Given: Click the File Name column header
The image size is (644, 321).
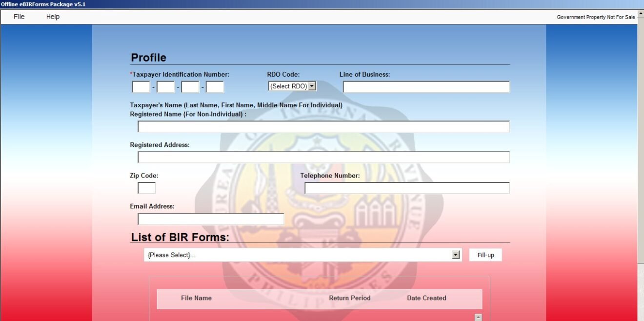Looking at the screenshot, I should [196, 298].
